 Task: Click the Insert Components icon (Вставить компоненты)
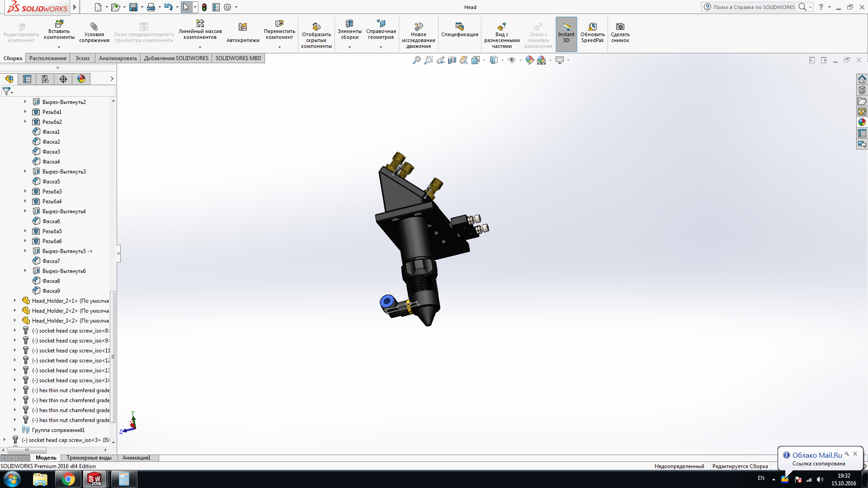pos(59,23)
